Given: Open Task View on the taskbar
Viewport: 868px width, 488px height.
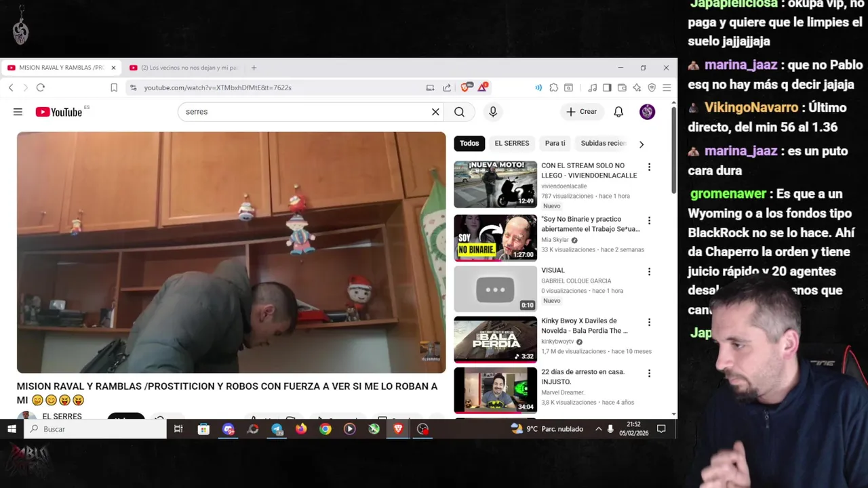Looking at the screenshot, I should click(178, 429).
